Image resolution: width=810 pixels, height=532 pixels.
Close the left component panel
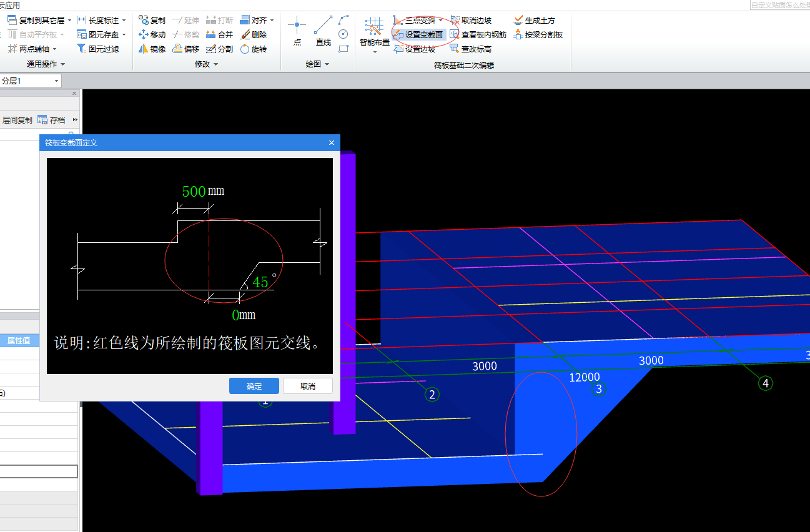point(74,94)
